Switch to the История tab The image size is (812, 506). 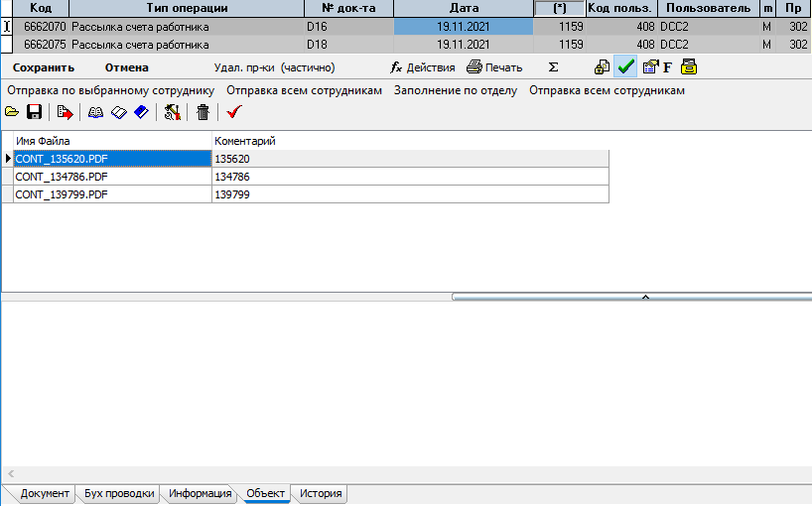321,493
